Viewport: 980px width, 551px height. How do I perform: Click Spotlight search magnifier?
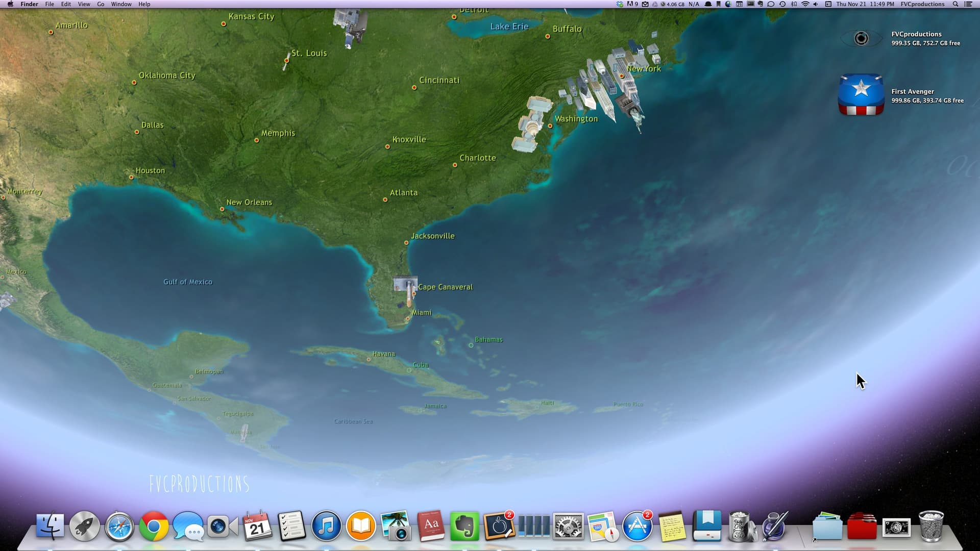955,4
